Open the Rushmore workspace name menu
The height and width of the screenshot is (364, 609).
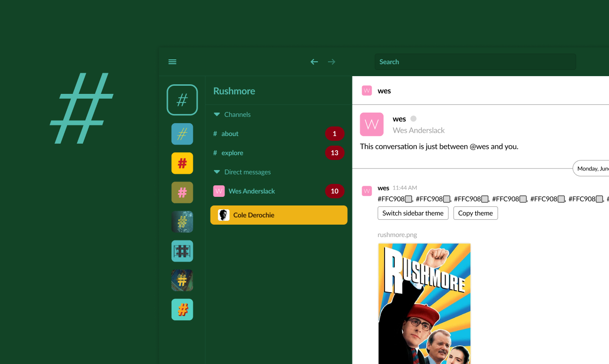pos(234,91)
